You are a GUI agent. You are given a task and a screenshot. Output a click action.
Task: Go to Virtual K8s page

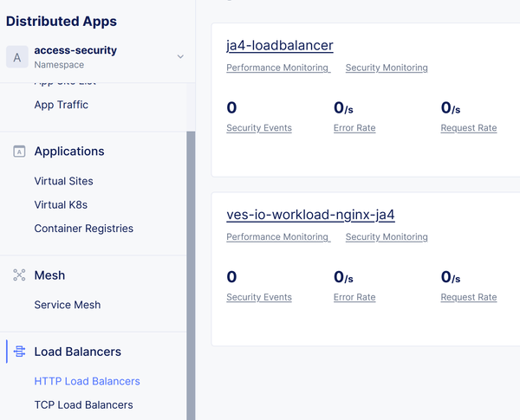click(x=61, y=205)
